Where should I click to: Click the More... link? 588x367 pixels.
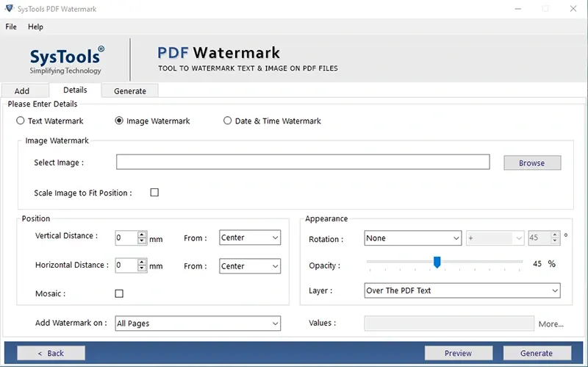pyautogui.click(x=551, y=324)
